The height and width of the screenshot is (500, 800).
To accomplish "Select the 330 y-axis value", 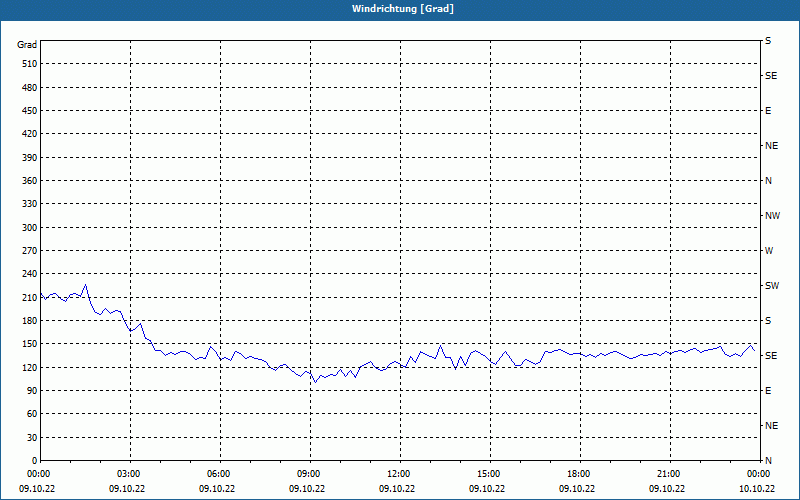I will point(30,204).
